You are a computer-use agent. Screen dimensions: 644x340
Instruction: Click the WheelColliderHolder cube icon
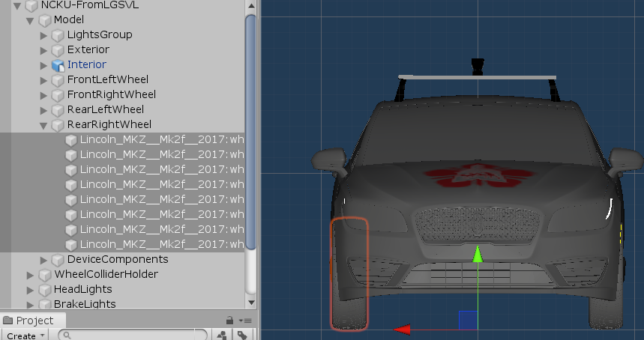44,275
